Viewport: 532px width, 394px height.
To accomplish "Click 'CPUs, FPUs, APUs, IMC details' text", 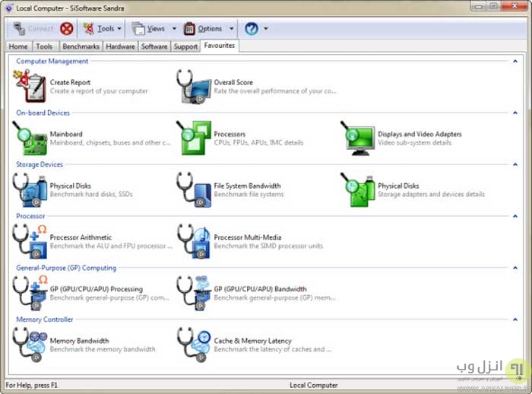I will tap(258, 143).
